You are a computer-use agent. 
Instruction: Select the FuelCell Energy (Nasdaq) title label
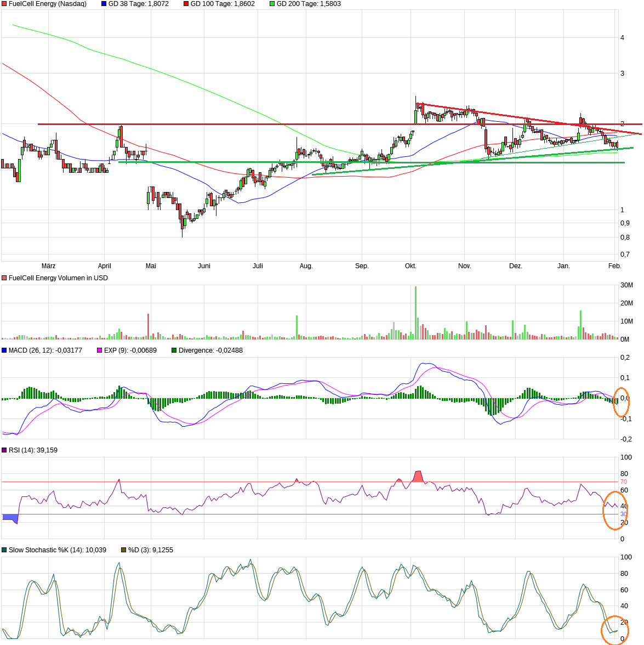click(47, 4)
